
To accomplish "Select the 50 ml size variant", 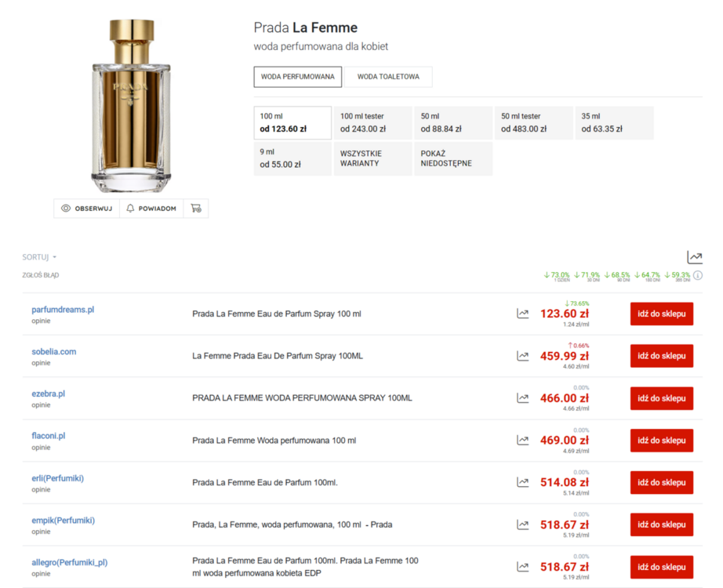I will point(452,123).
